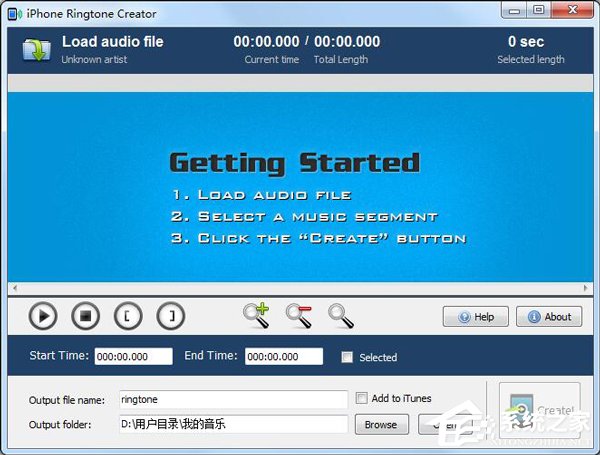
Task: Reset zoom with the plain magnifier icon
Action: (x=341, y=316)
